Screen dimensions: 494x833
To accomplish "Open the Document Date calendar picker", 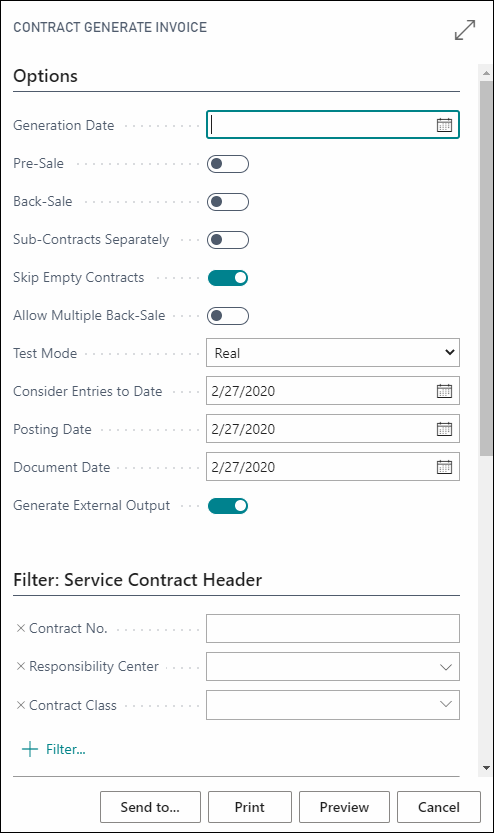I will coord(444,467).
